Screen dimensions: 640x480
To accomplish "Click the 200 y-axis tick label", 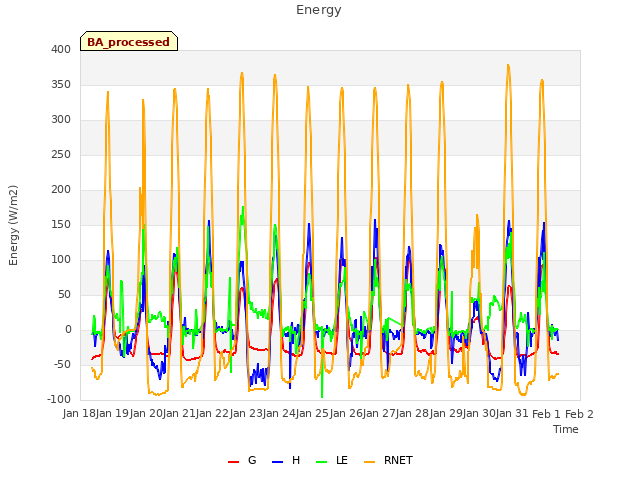I will (61, 189).
